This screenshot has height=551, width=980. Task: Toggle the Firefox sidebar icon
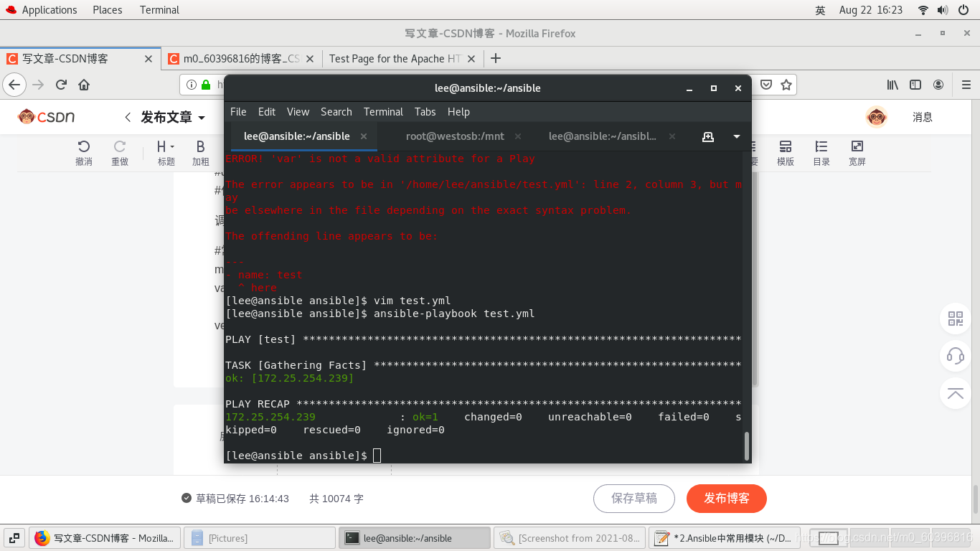pyautogui.click(x=915, y=85)
